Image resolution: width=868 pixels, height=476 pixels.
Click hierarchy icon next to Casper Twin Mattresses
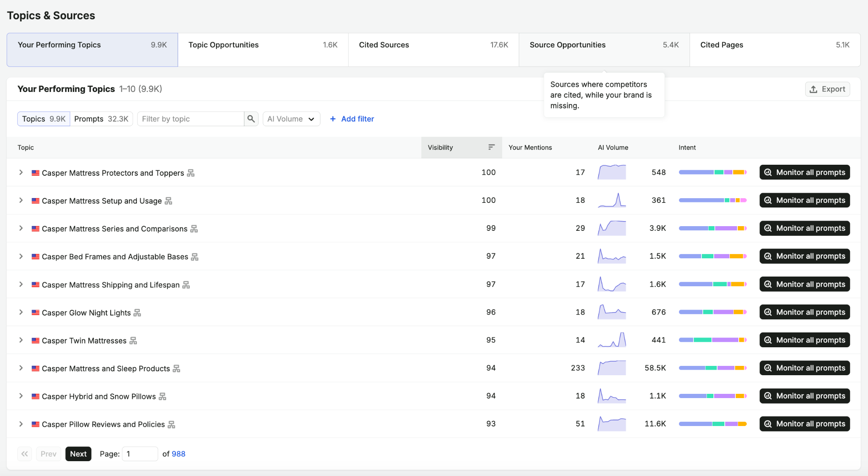(x=133, y=341)
